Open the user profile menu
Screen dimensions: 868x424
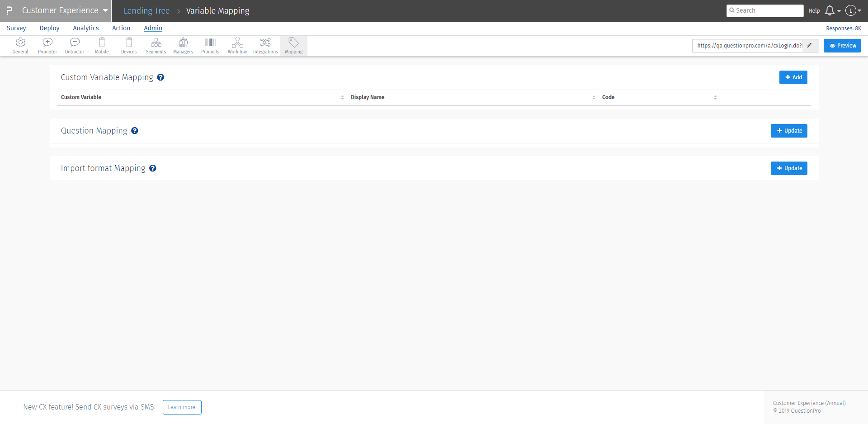click(853, 10)
